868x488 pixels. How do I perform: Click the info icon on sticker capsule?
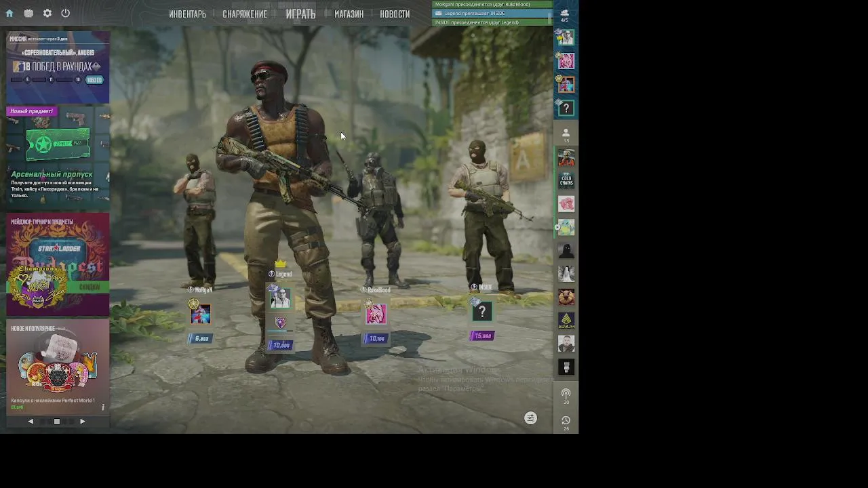[x=103, y=407]
